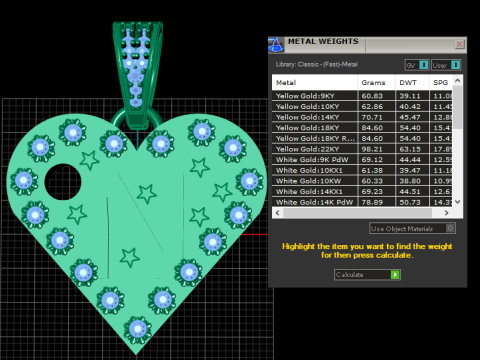Select the pendant bail in the viewport
Viewport: 480px width, 360px height.
pos(137,75)
